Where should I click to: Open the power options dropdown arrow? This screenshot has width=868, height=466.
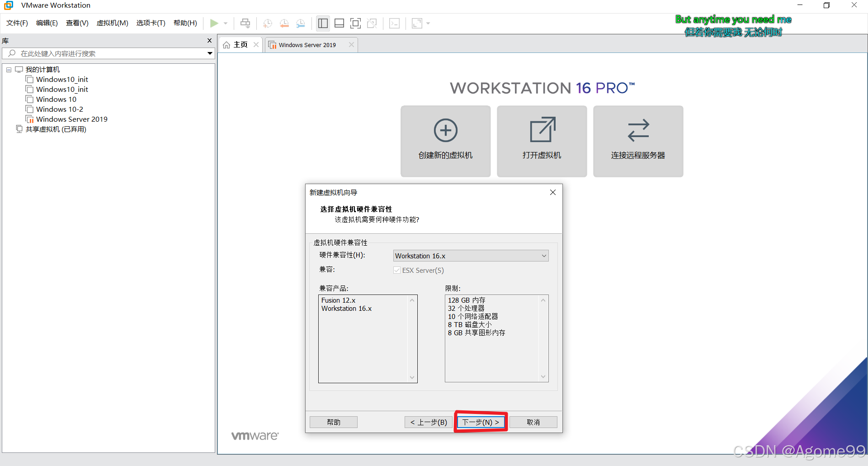pyautogui.click(x=226, y=23)
